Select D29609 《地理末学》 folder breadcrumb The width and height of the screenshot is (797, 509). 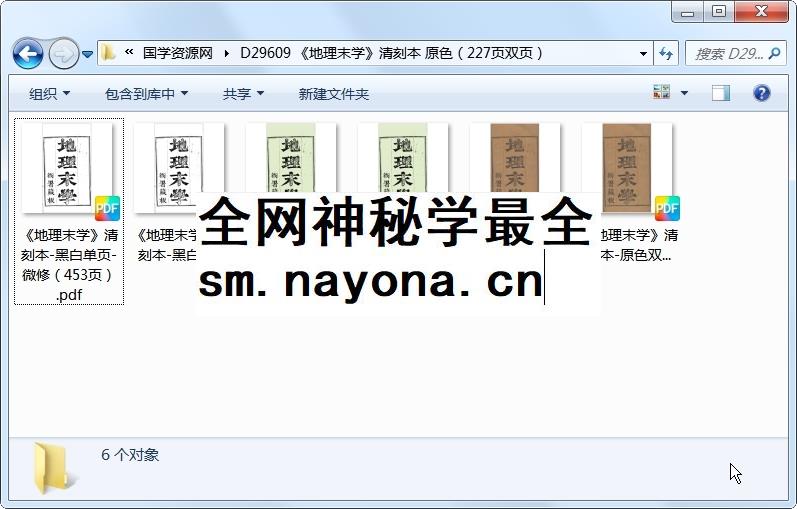click(391, 53)
